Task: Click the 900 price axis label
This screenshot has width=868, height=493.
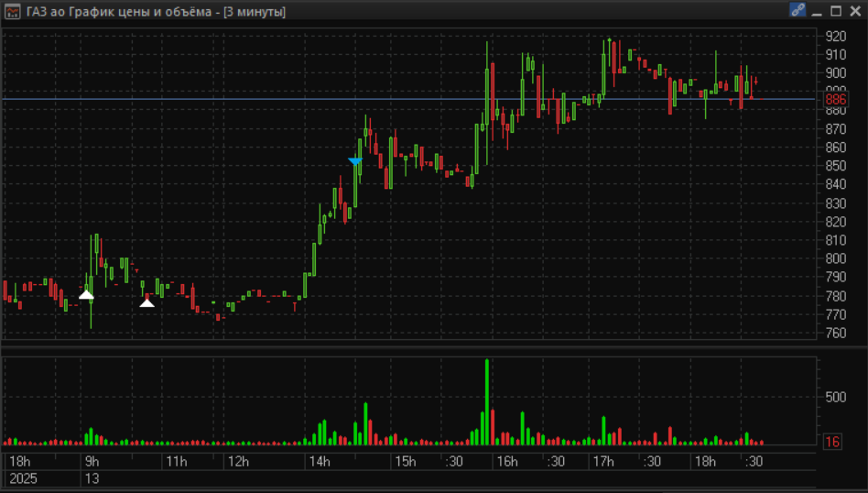Action: tap(835, 73)
